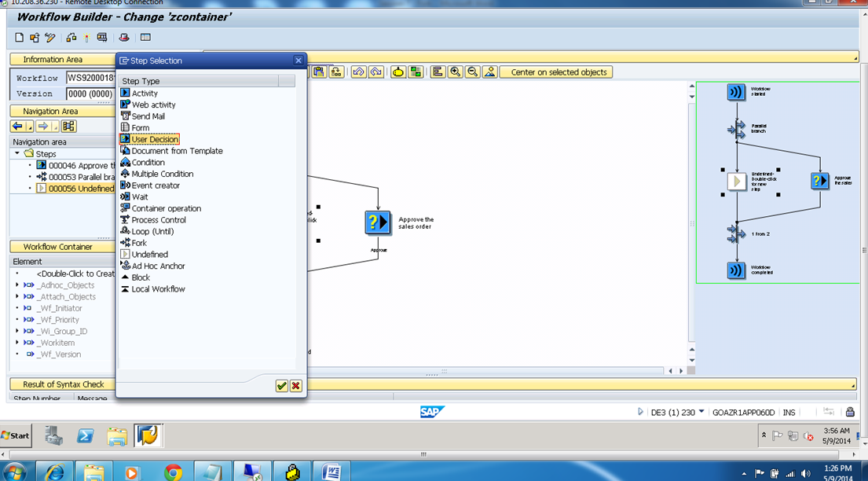Click the Print icon in the top toolbar
This screenshot has height=481, width=868.
point(123,36)
